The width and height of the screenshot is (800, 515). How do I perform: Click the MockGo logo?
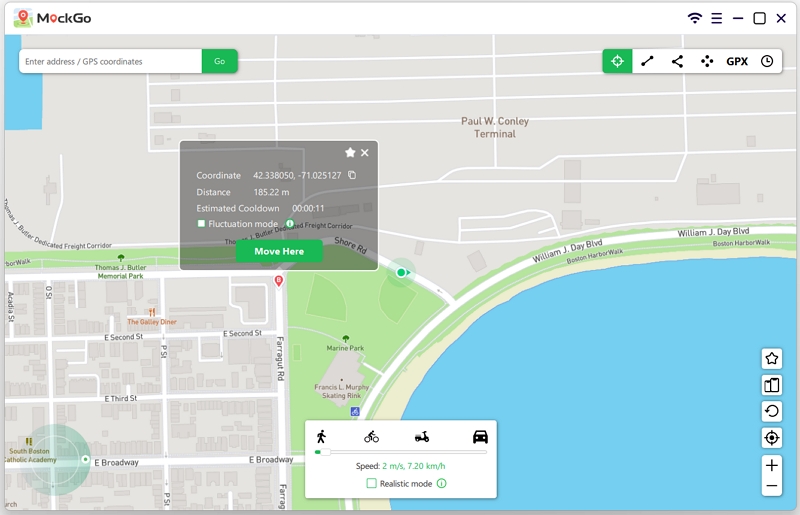coord(52,18)
